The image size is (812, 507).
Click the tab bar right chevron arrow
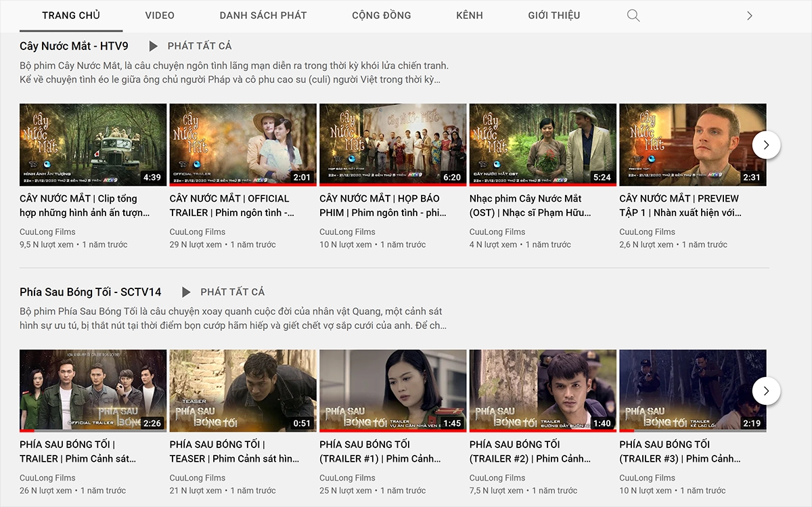[x=749, y=16]
